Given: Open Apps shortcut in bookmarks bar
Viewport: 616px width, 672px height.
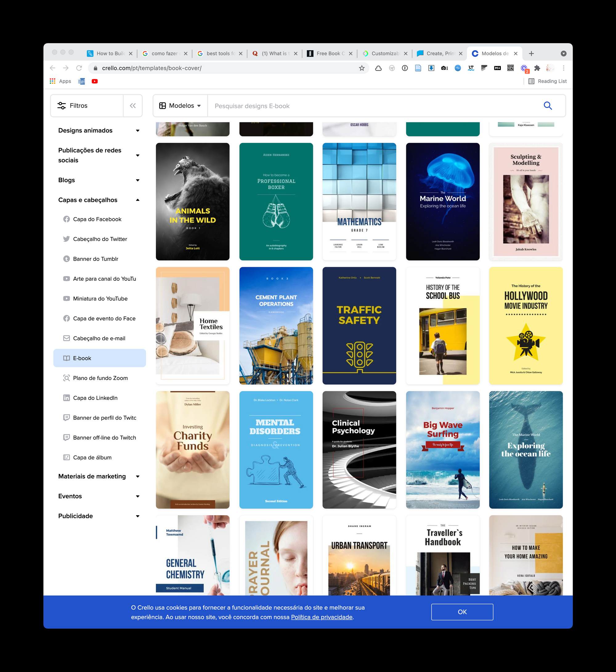Looking at the screenshot, I should pyautogui.click(x=60, y=81).
